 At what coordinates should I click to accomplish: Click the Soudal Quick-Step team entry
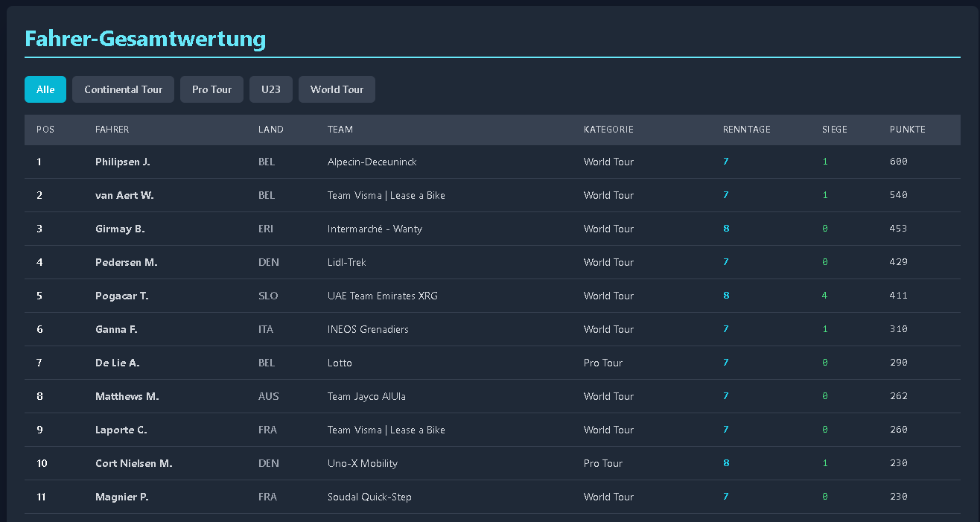[x=369, y=497]
